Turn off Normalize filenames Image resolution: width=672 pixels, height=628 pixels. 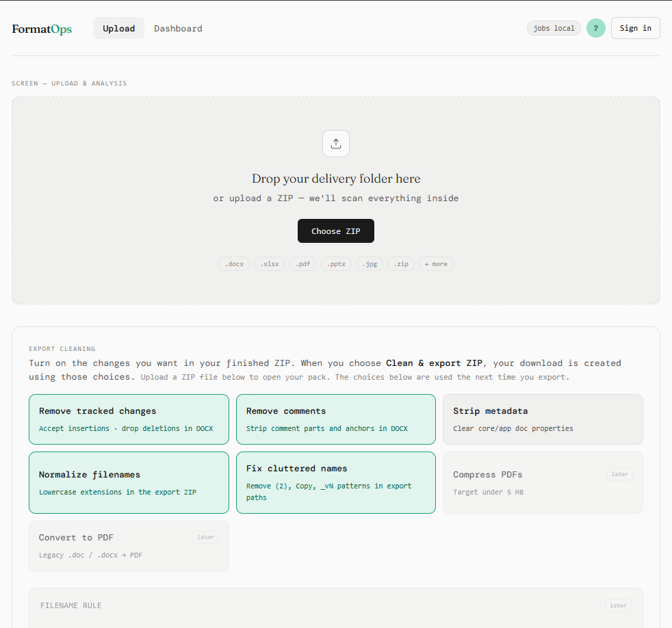click(129, 482)
